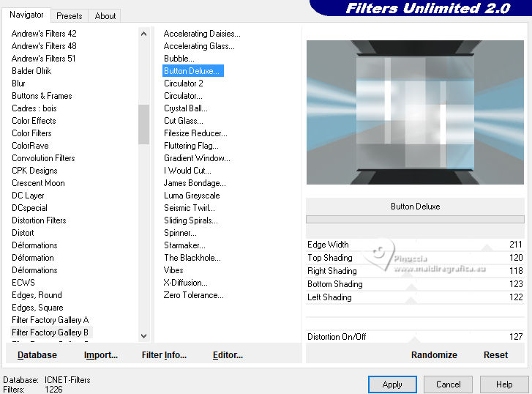
Task: Choose Circulator 2 filter
Action: click(x=184, y=83)
